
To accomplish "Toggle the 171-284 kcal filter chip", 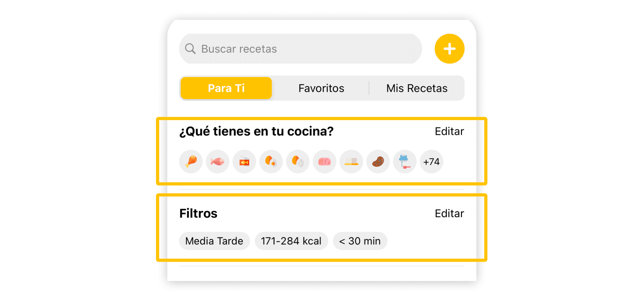I will [291, 241].
